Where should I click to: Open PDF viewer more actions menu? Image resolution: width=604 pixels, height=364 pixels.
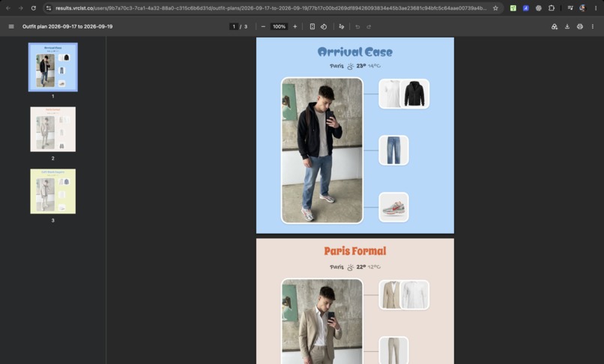593,26
